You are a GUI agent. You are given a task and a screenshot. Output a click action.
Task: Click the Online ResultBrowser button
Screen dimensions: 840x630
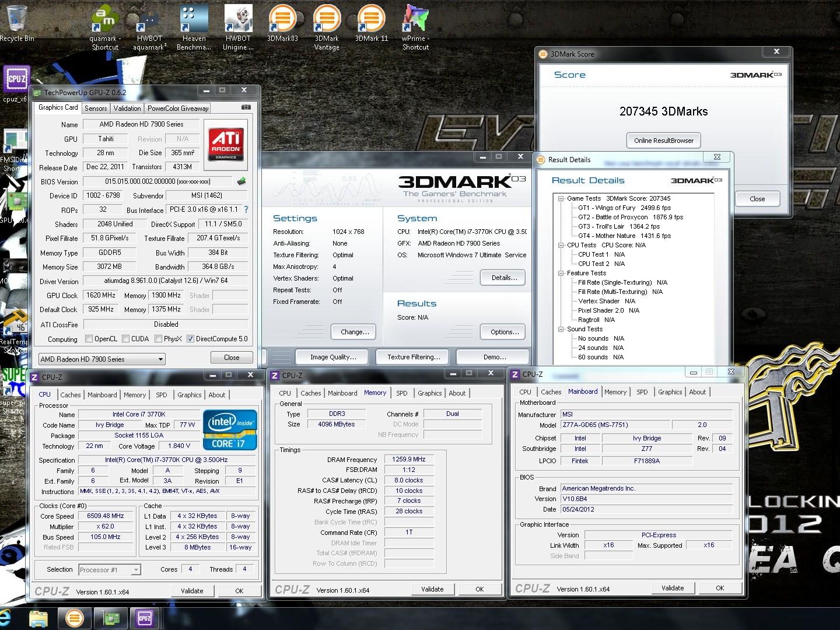tap(664, 141)
